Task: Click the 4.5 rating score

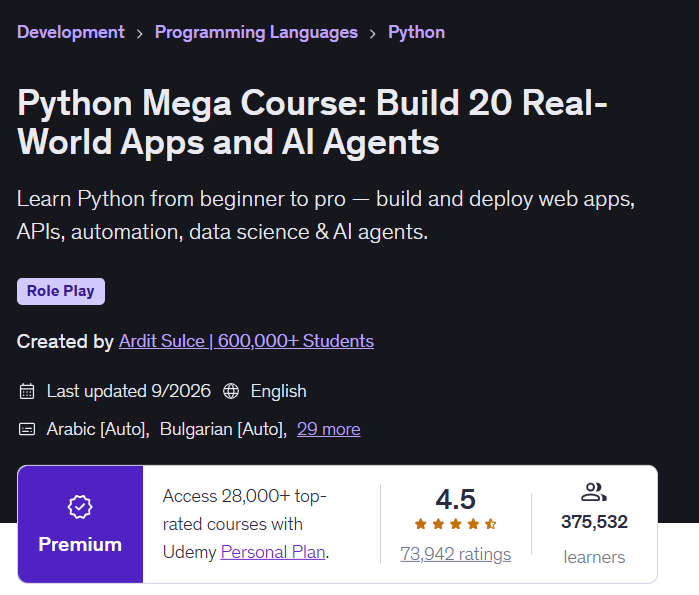Action: (x=456, y=499)
